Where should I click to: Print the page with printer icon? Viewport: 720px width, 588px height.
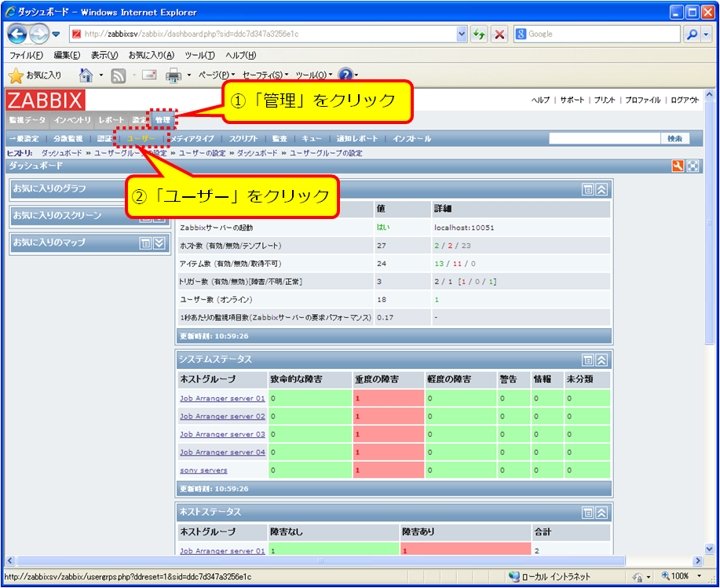[173, 75]
